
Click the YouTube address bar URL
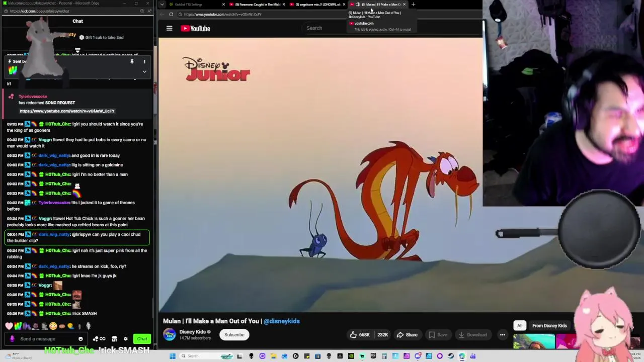coord(222,14)
